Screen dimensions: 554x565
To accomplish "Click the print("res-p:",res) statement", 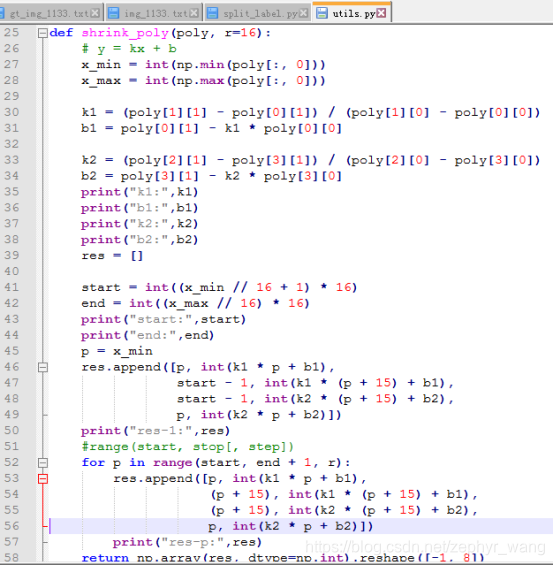I will [x=187, y=542].
